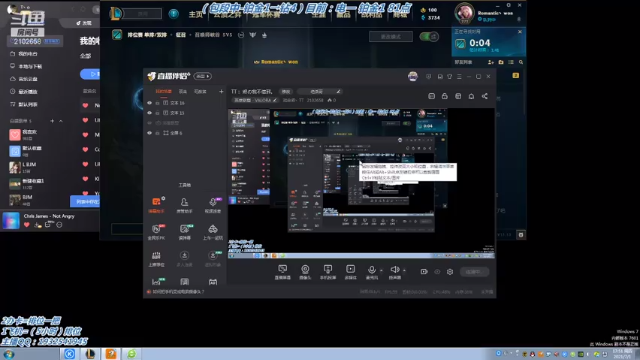Screen dimensions: 640x360
Task: Show the greyed-out hidden source via its eye
Action: pyautogui.click(x=149, y=123)
